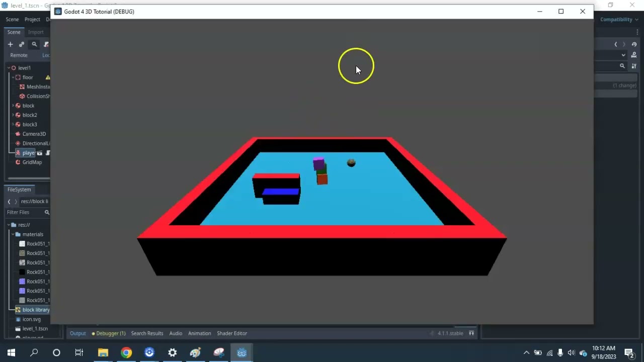Screen dimensions: 644x362
Task: Click the Windows clock showing 10:12 AM
Action: point(604,348)
